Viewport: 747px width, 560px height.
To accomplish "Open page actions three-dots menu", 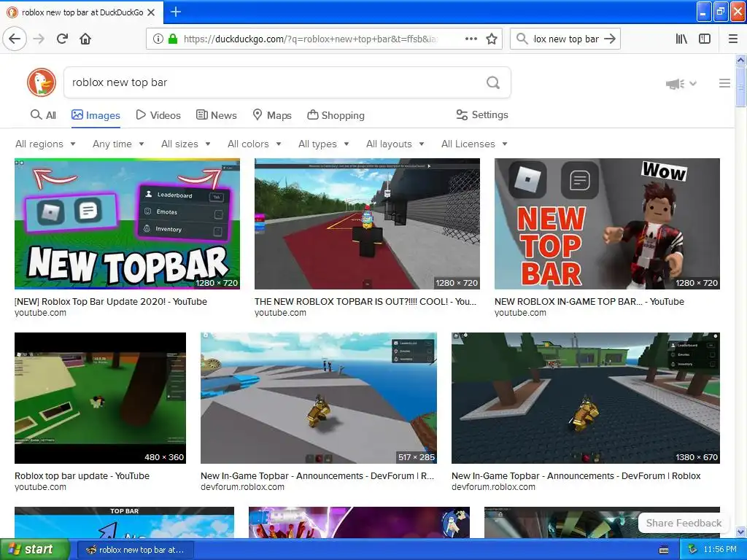I will (x=471, y=39).
